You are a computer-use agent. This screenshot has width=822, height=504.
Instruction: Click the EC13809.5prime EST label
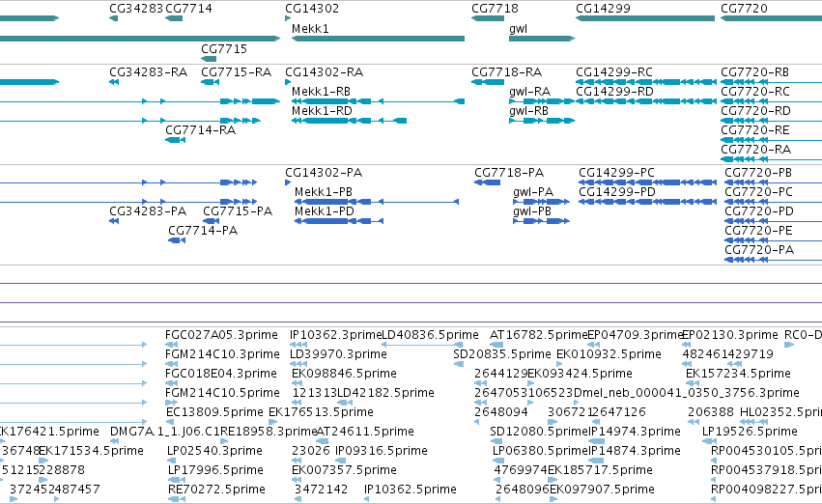[x=214, y=413]
